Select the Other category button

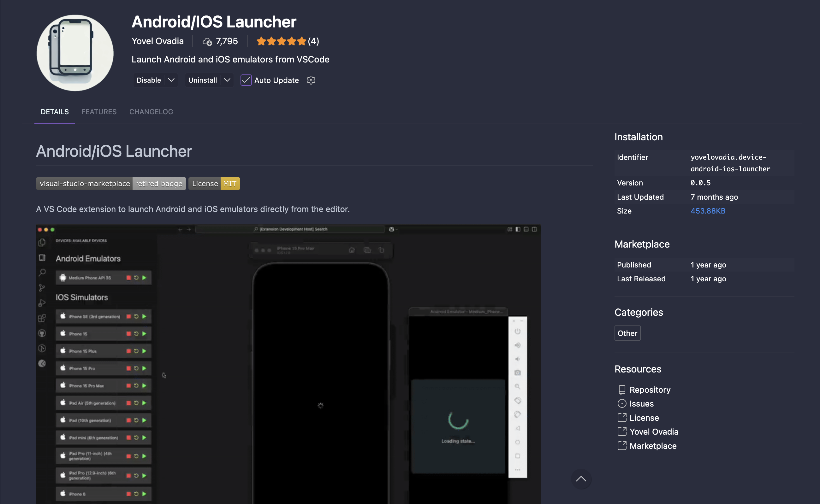[627, 333]
